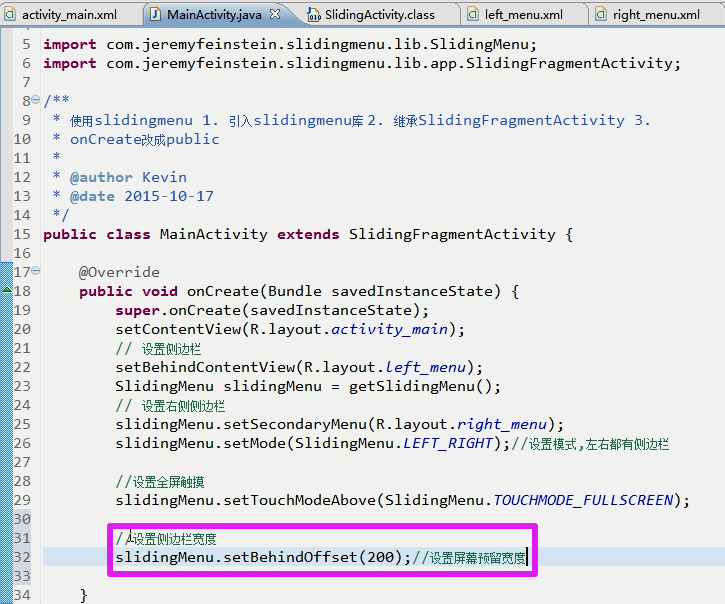Click the LEFT_RIGHT constant on line 26
The height and width of the screenshot is (604, 725).
448,443
